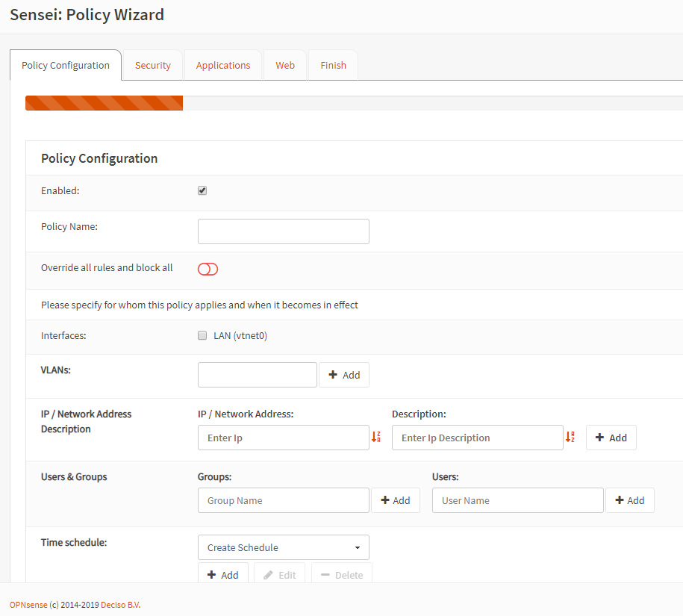683x616 pixels.
Task: Open the Applications tab
Action: click(x=222, y=65)
